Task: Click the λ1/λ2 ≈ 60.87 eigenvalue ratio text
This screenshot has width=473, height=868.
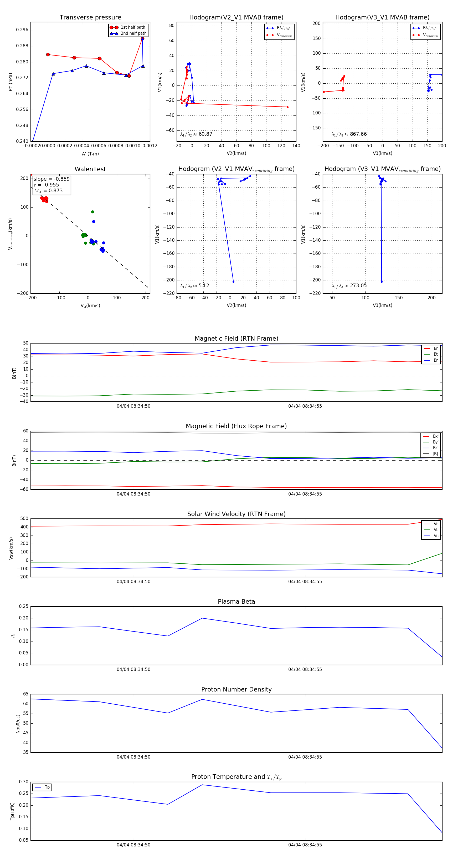Action: point(196,134)
